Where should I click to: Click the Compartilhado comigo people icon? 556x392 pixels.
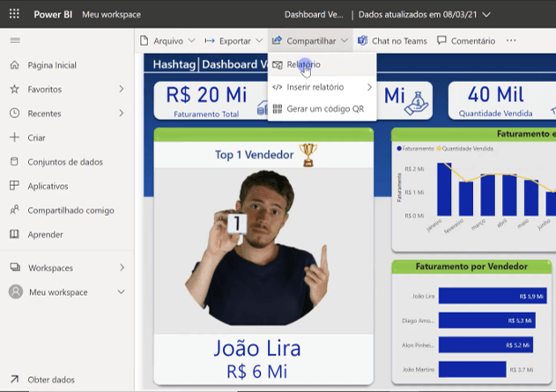[14, 210]
